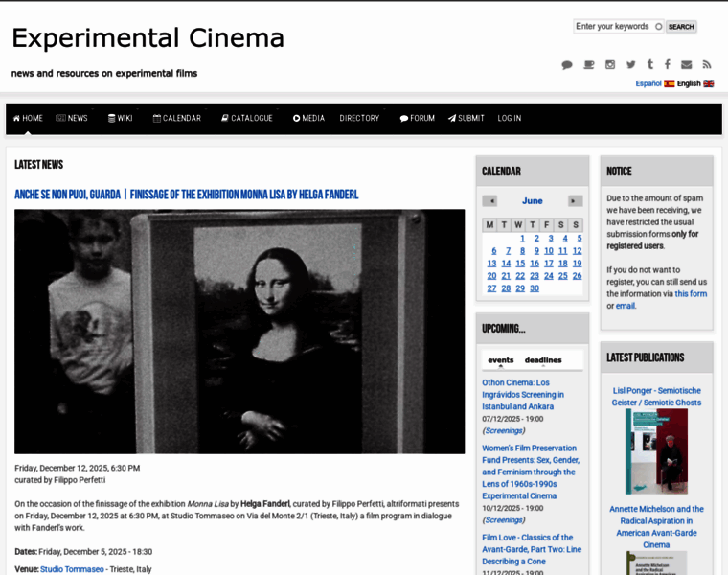
Task: Select June 30 in calendar
Action: [535, 288]
